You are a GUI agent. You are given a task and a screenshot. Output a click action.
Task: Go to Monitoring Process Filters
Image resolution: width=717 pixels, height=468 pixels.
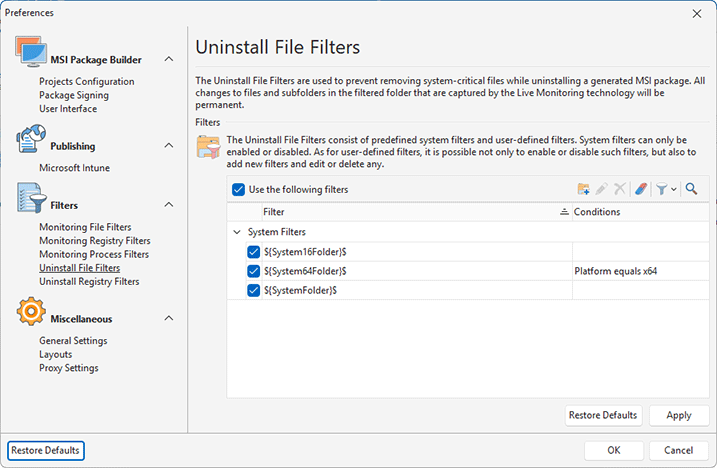coord(94,254)
